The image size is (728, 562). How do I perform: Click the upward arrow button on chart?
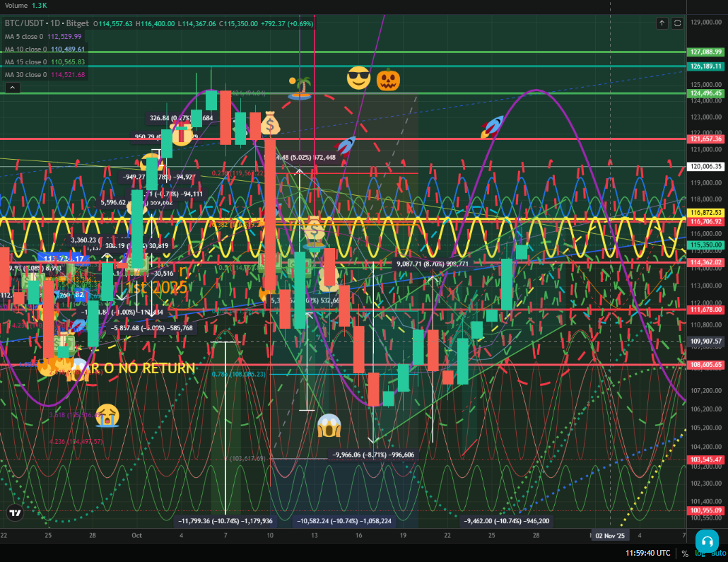click(x=662, y=23)
